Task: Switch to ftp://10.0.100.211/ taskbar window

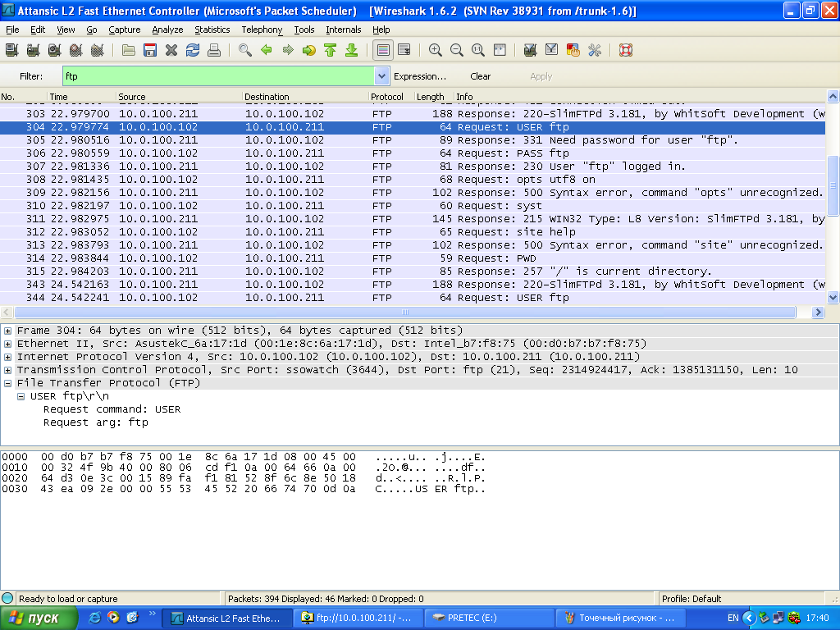Action: point(358,618)
